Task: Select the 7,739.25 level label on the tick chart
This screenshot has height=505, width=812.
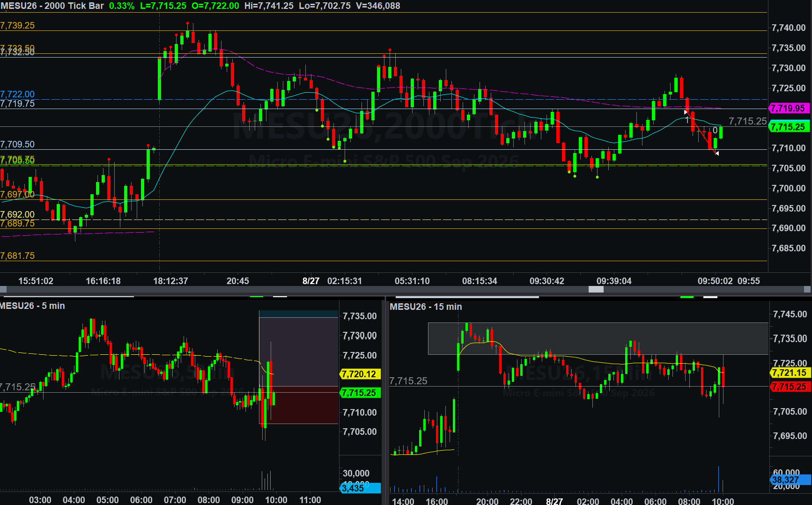Action: click(x=17, y=26)
